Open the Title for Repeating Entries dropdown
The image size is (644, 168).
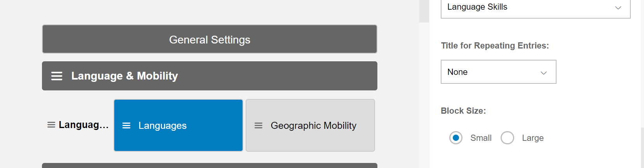pyautogui.click(x=498, y=72)
